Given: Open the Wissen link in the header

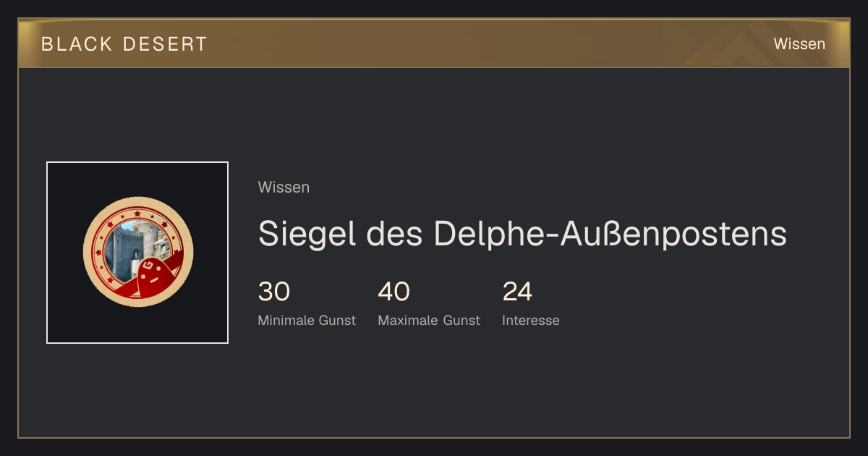Looking at the screenshot, I should (799, 44).
